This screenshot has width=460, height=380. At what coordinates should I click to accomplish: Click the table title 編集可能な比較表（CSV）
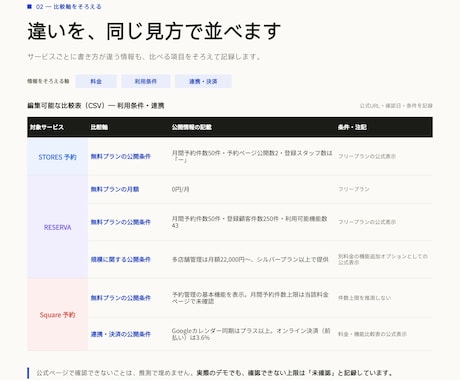click(96, 106)
